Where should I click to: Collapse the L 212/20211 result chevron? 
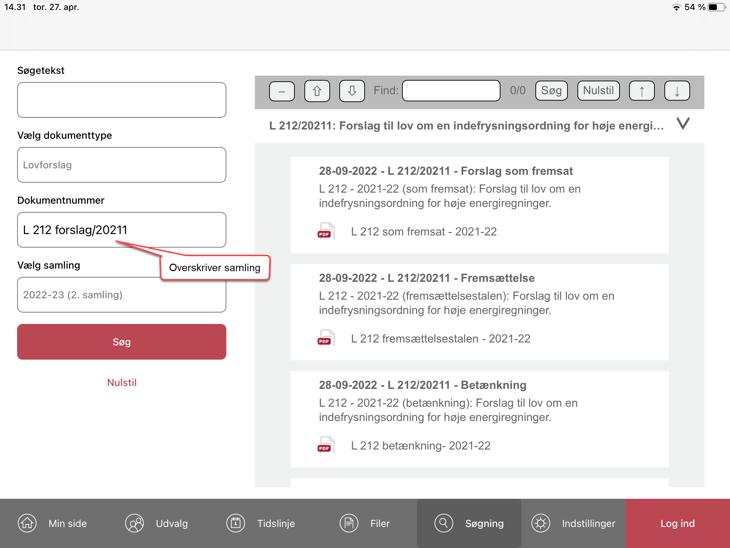coord(683,125)
